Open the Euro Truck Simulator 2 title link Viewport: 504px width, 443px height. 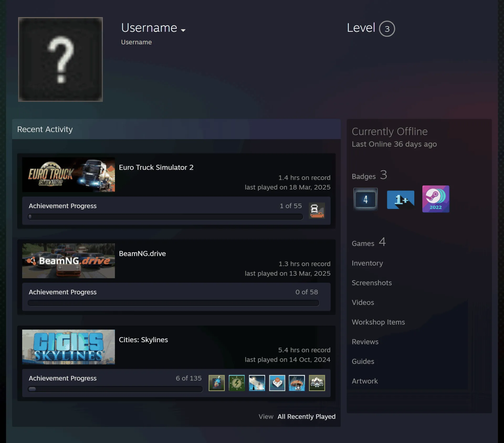(x=156, y=167)
